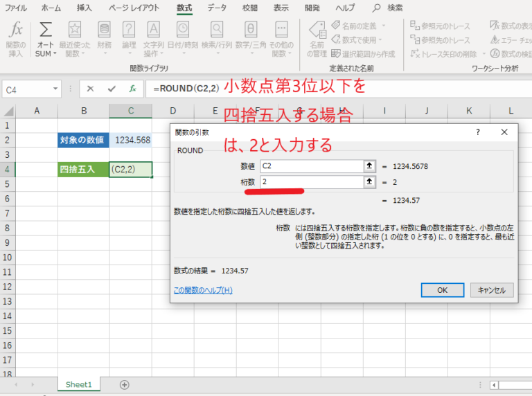This screenshot has width=532, height=396.
Task: Open the 挿入 tab
Action: (x=84, y=8)
